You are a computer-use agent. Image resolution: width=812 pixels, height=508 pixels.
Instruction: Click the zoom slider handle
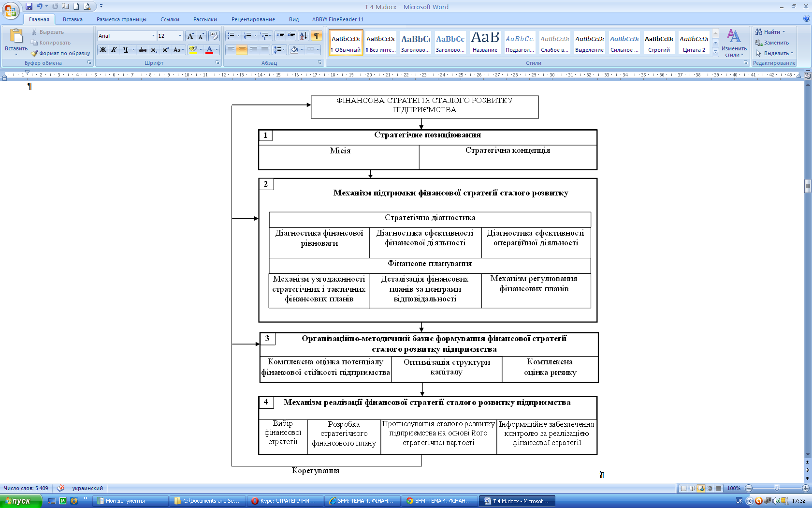coord(777,488)
